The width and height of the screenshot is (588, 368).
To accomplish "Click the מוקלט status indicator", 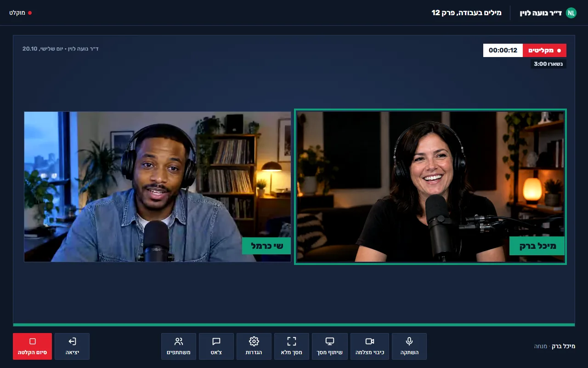I will [20, 13].
